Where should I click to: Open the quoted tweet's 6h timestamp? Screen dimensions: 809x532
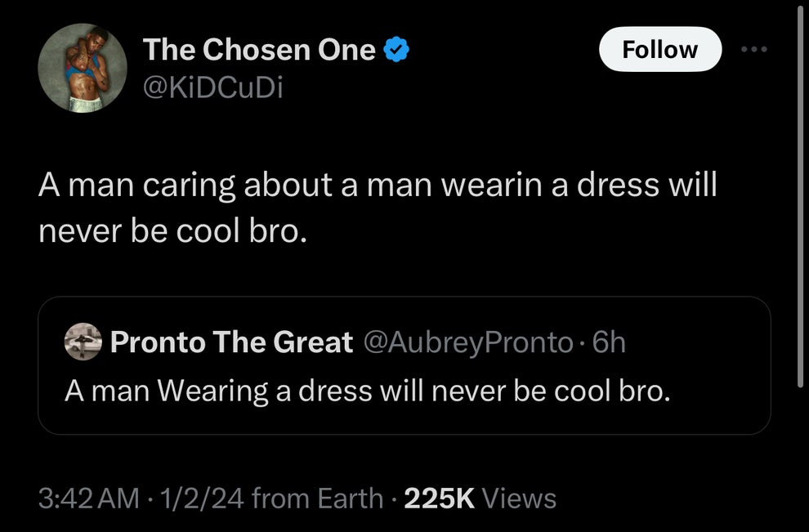click(608, 342)
